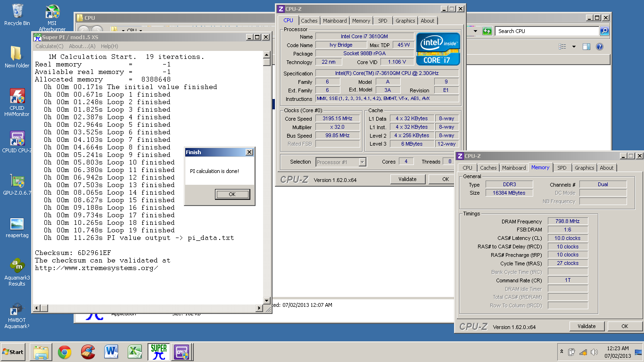
Task: Show hidden tray icons chevron
Action: pos(561,352)
